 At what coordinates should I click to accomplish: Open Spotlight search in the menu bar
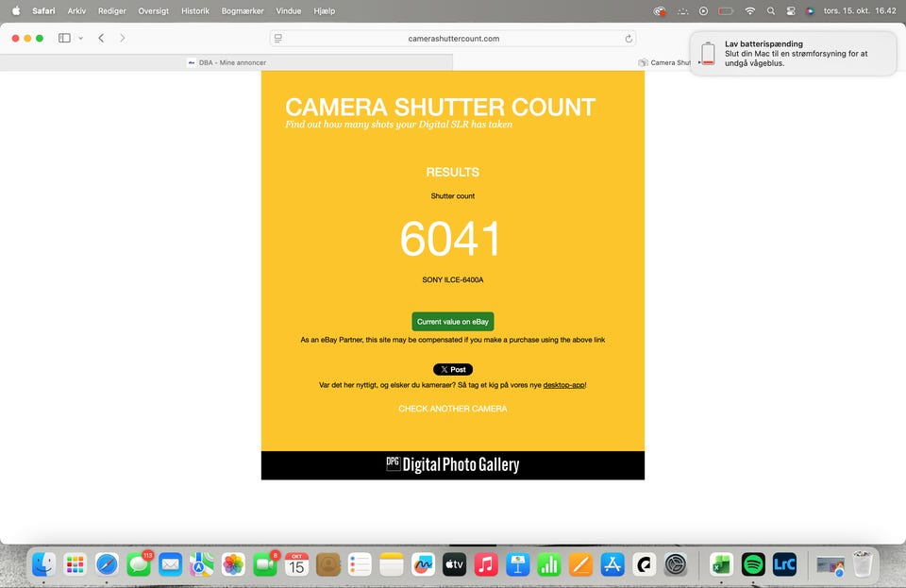pos(771,11)
